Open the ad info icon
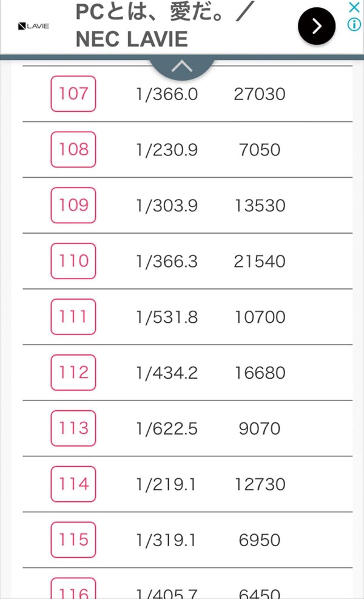The image size is (364, 599). (x=354, y=24)
